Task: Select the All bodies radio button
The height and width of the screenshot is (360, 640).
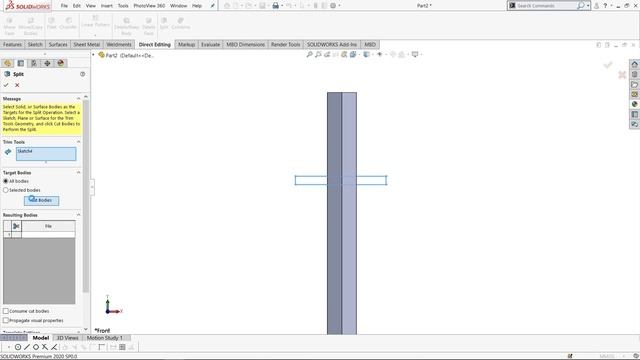Action: [x=6, y=181]
